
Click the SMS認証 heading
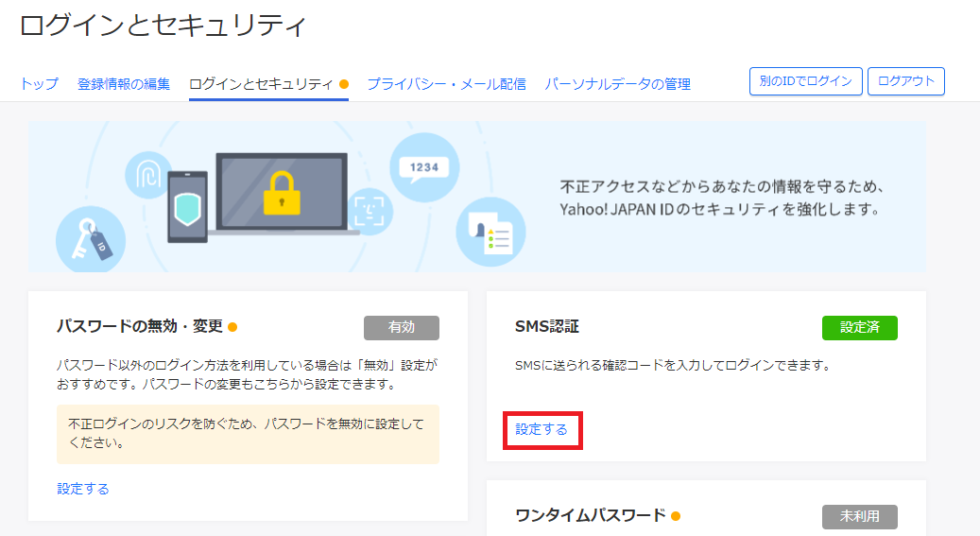pos(547,326)
